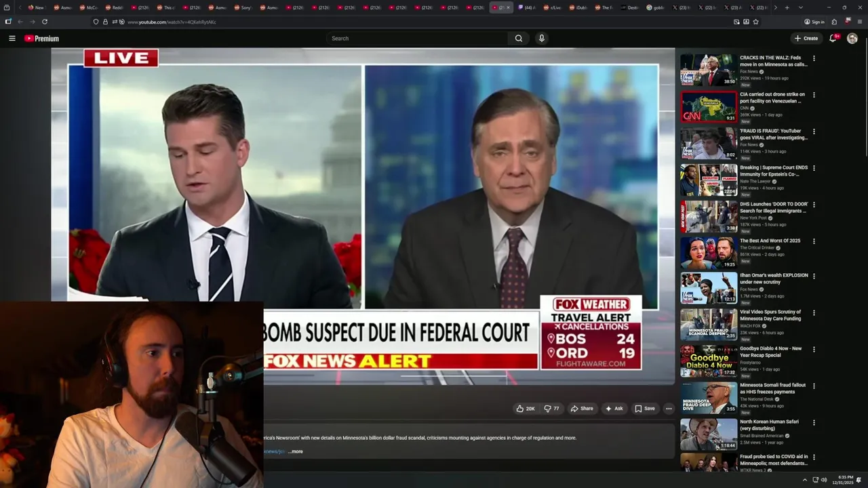Screen dimensions: 868x488
Task: Close the active YouTube tab
Action: (508, 7)
